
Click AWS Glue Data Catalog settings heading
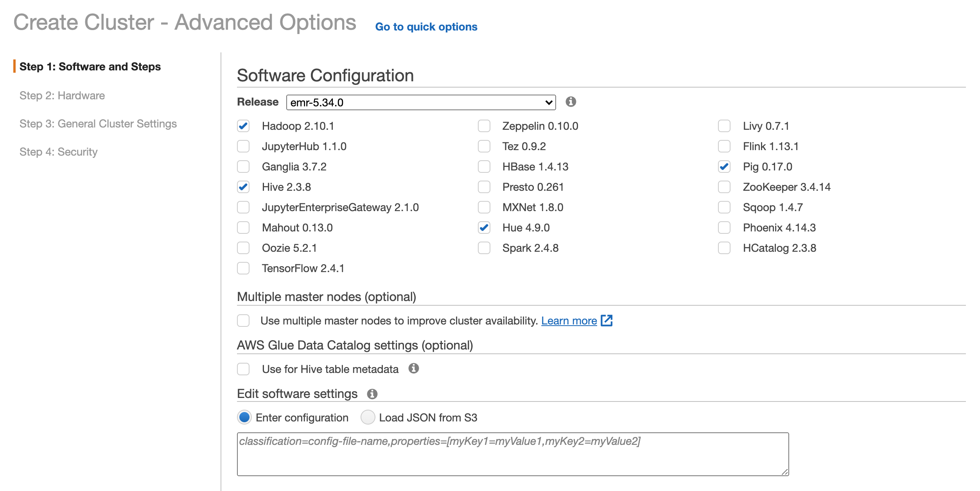click(x=355, y=345)
